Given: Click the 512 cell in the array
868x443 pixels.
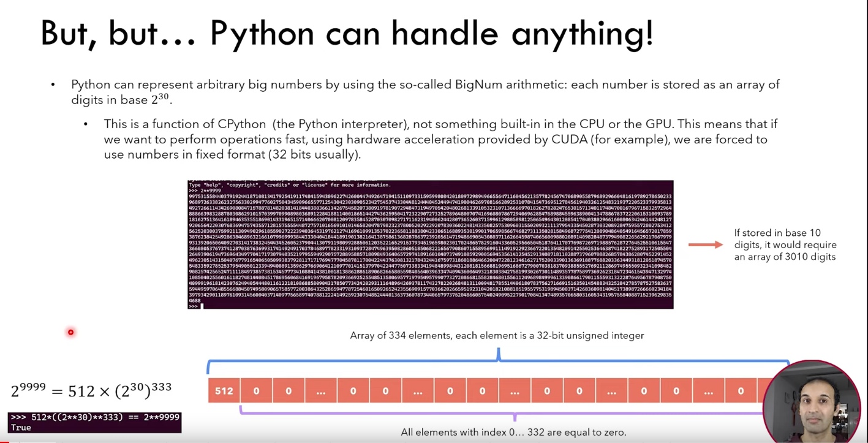Looking at the screenshot, I should 224,391.
